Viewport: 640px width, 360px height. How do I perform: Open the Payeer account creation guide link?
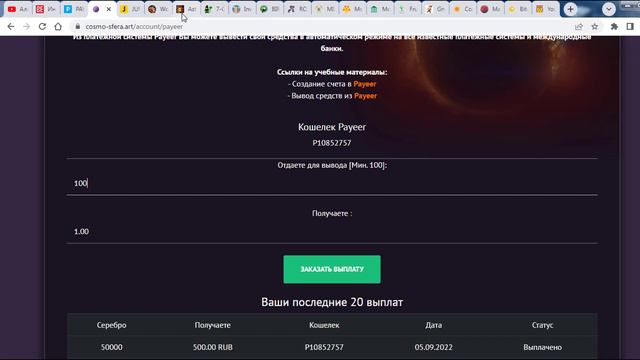point(364,84)
